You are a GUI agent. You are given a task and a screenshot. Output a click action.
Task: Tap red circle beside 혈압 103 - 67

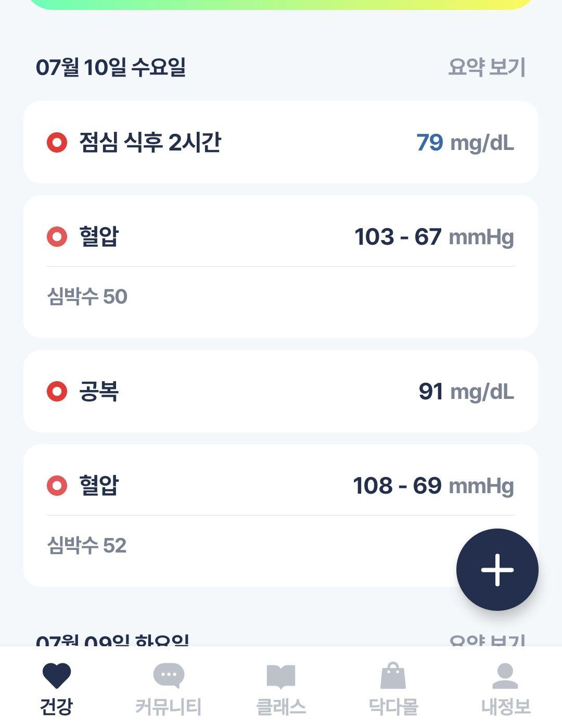(x=57, y=236)
